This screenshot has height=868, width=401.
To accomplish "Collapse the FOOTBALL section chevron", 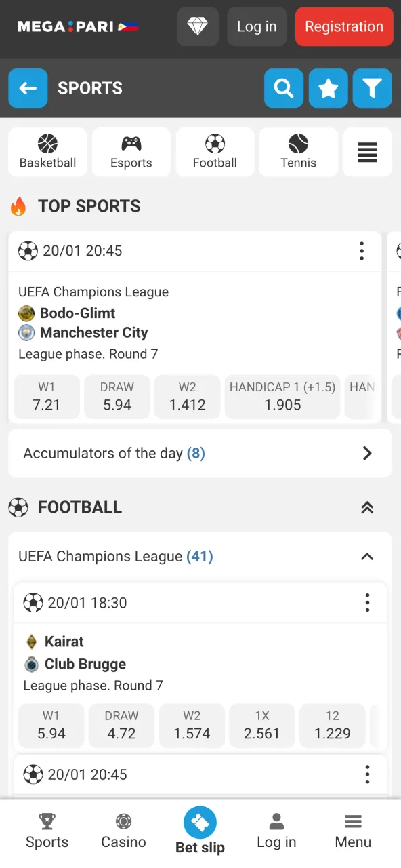I will tap(366, 507).
